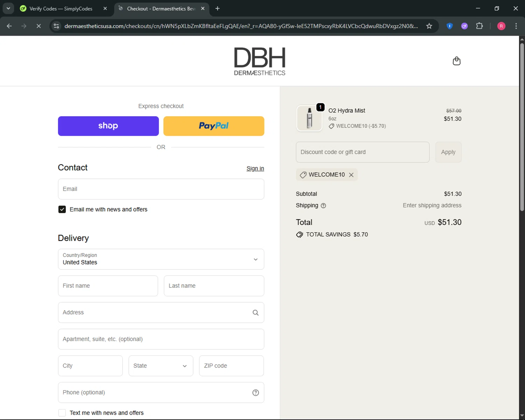Focus the First name field
Image resolution: width=525 pixels, height=420 pixels.
coord(108,286)
